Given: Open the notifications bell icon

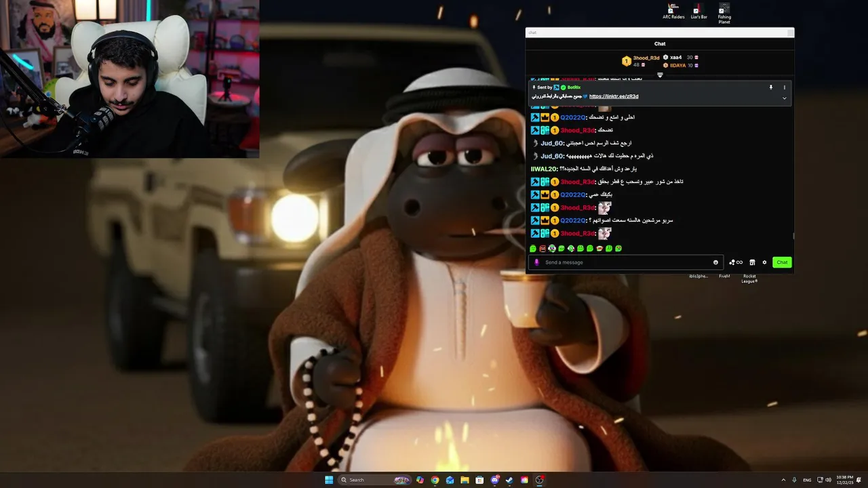Looking at the screenshot, I should pos(860,480).
